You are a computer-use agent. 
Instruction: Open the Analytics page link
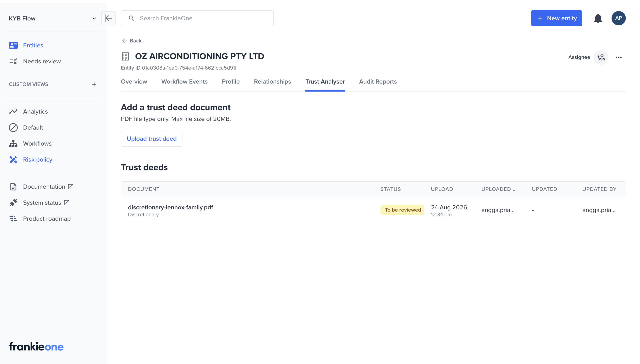(x=36, y=112)
